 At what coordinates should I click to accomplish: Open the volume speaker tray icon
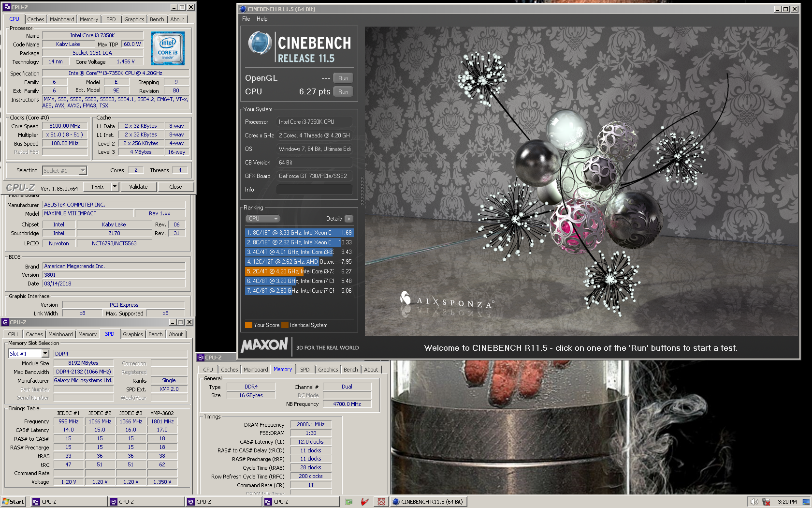754,502
